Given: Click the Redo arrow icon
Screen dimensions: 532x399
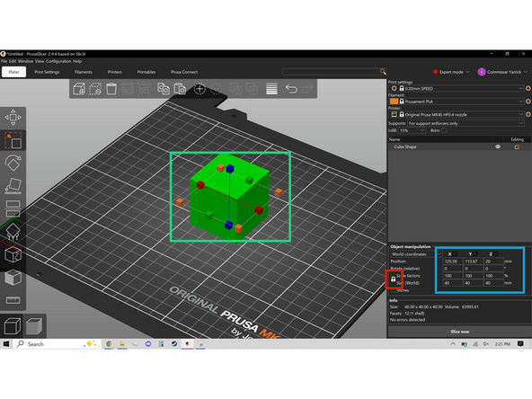Looking at the screenshot, I should tap(307, 89).
